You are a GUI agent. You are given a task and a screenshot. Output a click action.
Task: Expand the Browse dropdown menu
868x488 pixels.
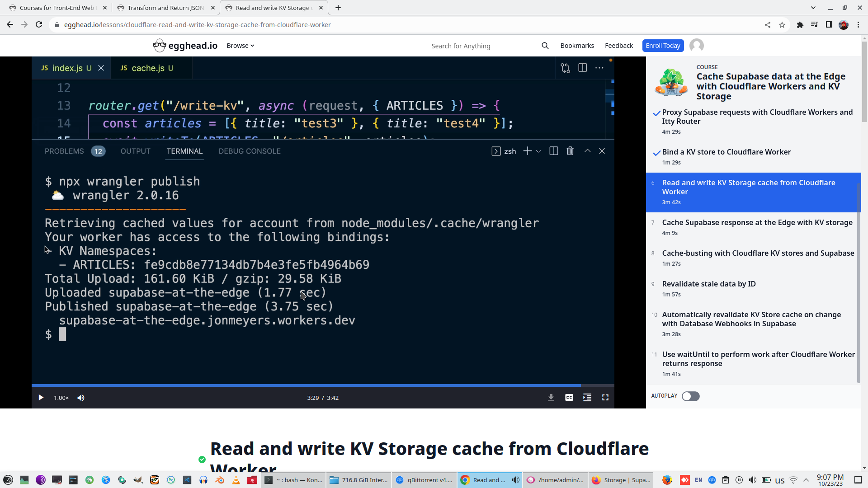coord(240,46)
